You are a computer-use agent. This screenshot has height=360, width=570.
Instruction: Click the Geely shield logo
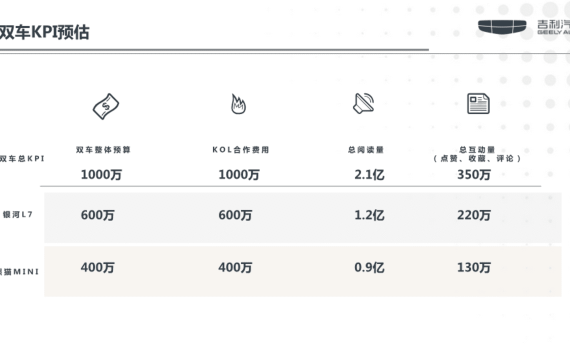pyautogui.click(x=502, y=27)
